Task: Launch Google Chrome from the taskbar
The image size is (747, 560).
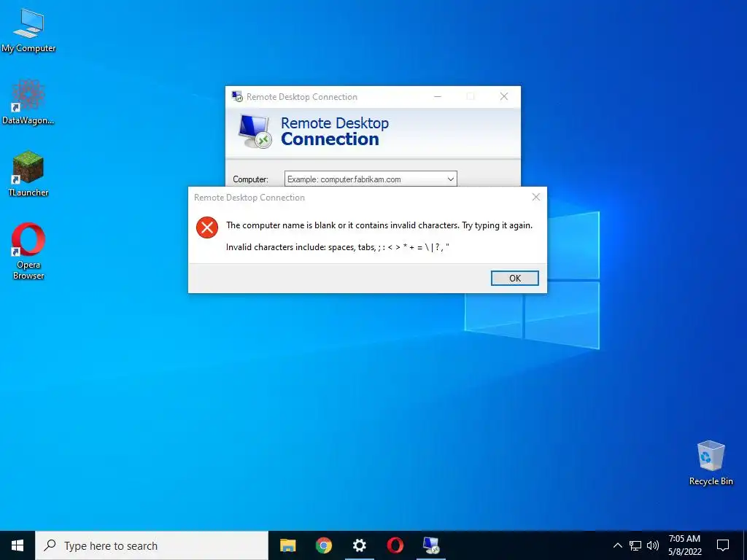Action: click(324, 545)
